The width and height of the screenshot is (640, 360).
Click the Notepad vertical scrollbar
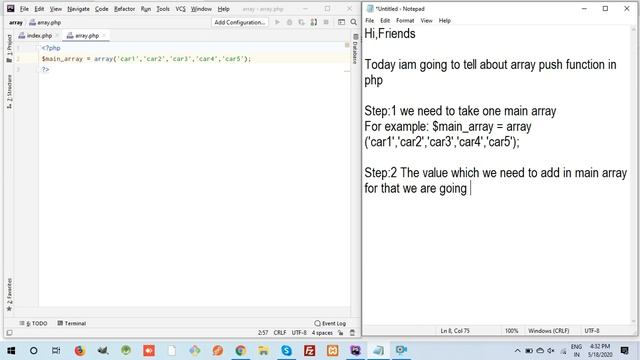[634, 176]
